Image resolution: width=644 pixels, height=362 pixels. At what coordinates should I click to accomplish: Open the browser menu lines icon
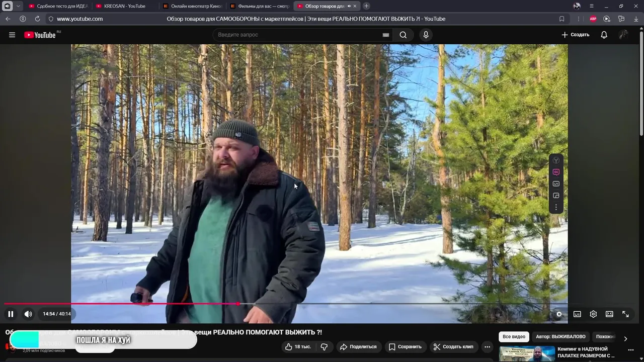[592, 6]
